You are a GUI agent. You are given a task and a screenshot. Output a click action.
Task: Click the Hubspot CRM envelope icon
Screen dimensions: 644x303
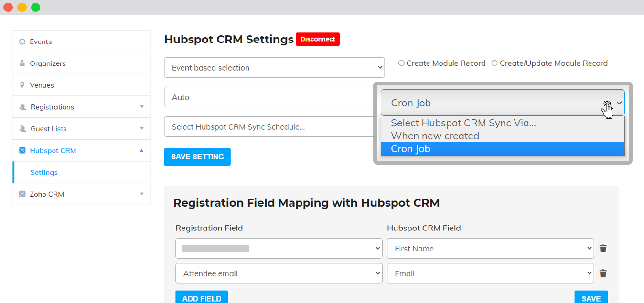(x=22, y=151)
